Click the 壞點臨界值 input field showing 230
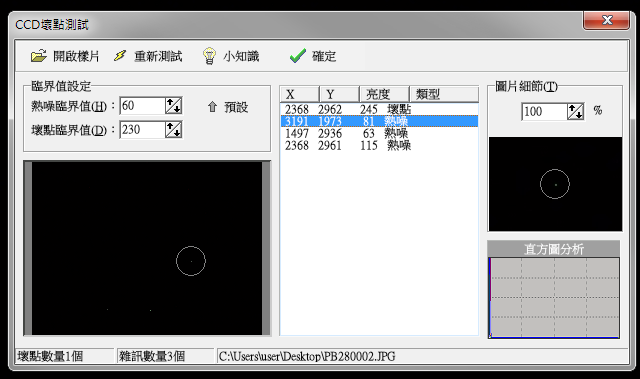Viewport: 640px width, 379px height. pos(142,130)
